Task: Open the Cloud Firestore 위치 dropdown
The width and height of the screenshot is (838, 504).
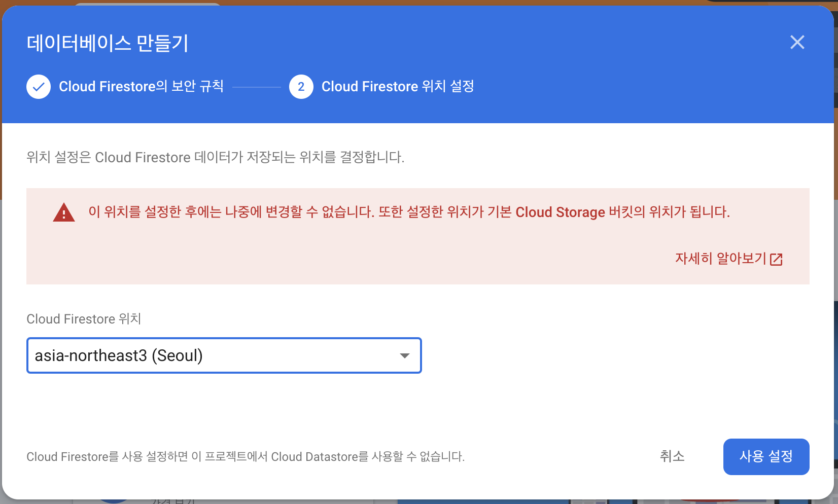Action: [x=224, y=355]
